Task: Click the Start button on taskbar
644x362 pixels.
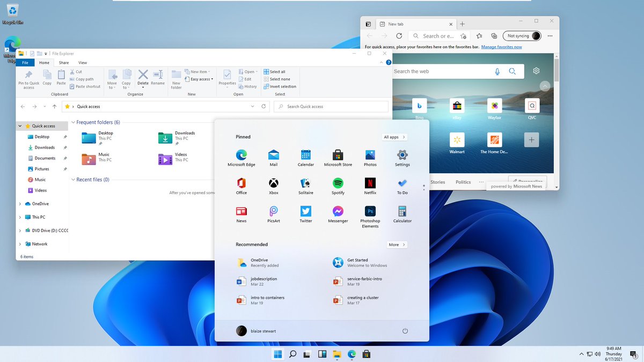Action: pyautogui.click(x=278, y=354)
